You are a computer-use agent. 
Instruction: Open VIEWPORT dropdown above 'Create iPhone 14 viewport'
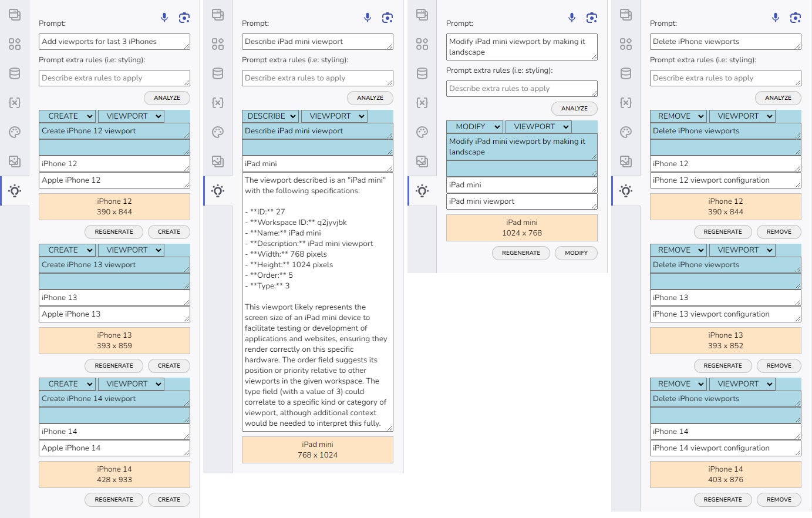point(131,384)
